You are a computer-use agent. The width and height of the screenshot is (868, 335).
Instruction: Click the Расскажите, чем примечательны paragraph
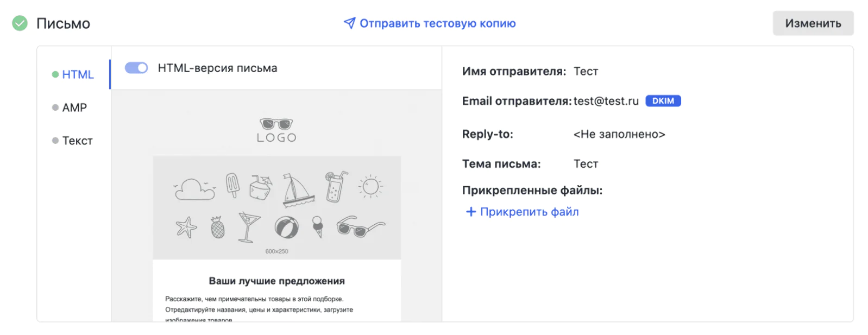pos(259,309)
